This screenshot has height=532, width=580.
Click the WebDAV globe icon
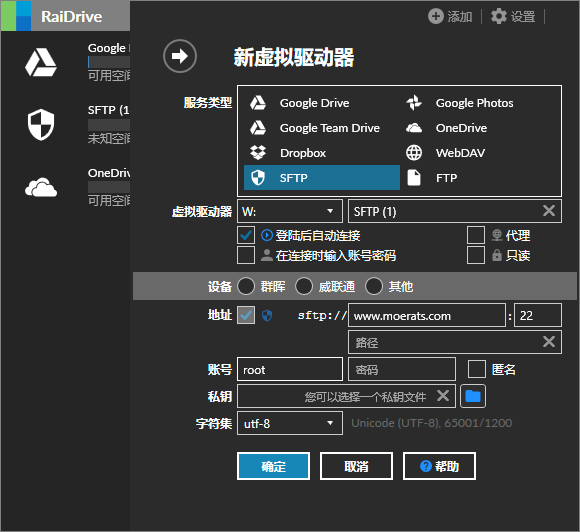414,152
